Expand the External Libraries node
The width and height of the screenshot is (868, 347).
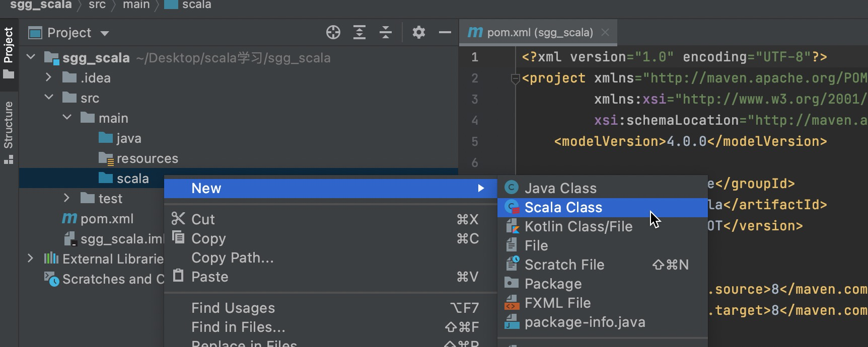30,258
